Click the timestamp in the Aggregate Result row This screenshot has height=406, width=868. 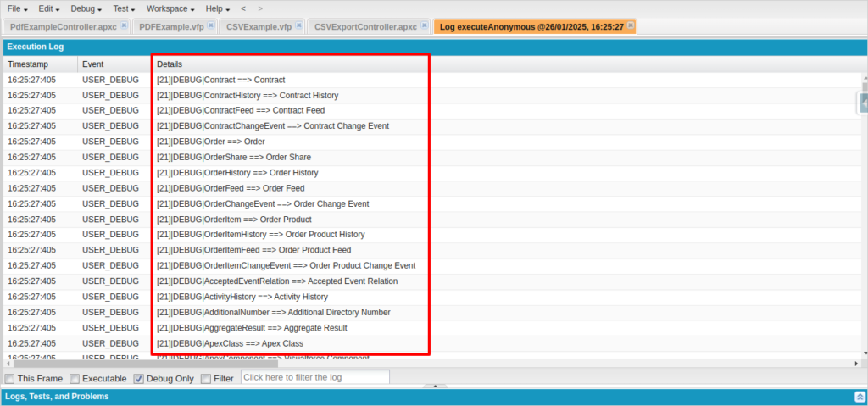(31, 328)
